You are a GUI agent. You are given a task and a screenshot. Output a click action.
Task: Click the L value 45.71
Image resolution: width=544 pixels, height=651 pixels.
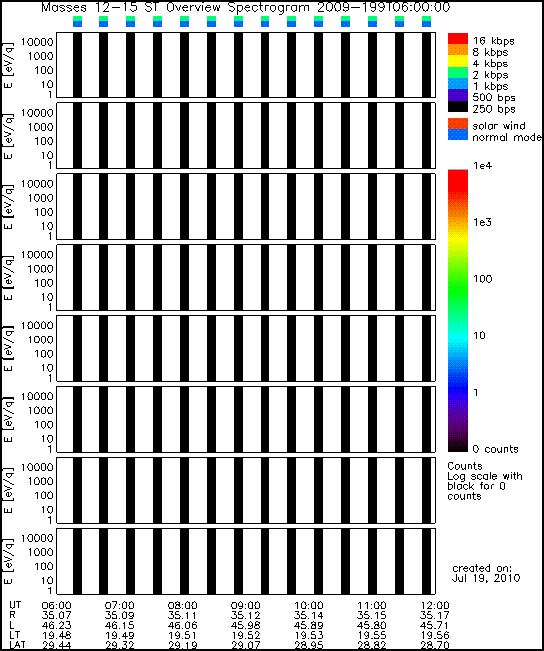point(434,625)
